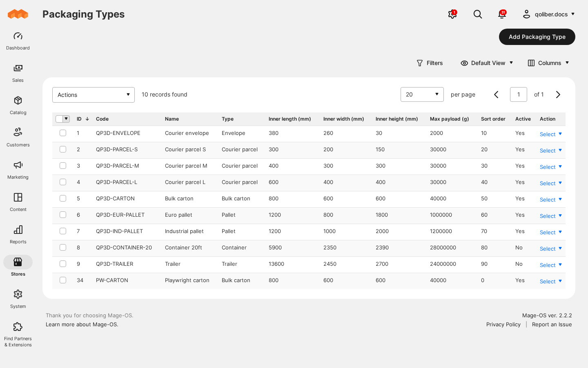Tick the checkbox for QP3D-PARCEL-S row
The height and width of the screenshot is (368, 588).
point(63,149)
